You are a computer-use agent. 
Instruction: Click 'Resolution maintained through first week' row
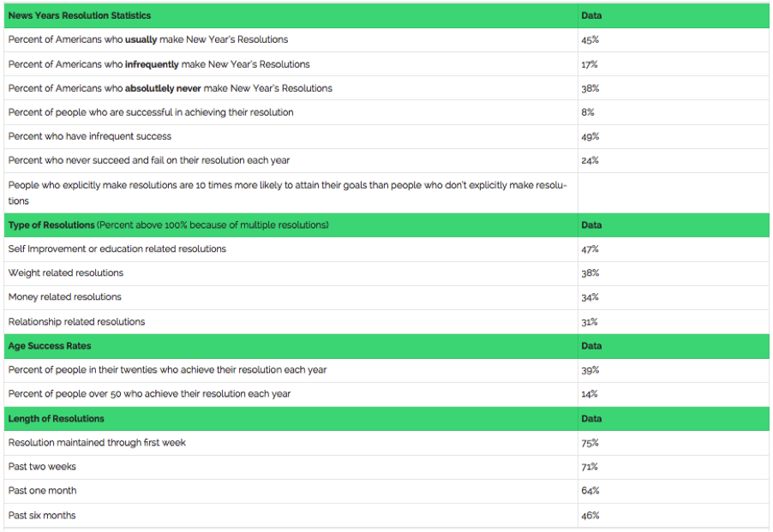tap(386, 443)
